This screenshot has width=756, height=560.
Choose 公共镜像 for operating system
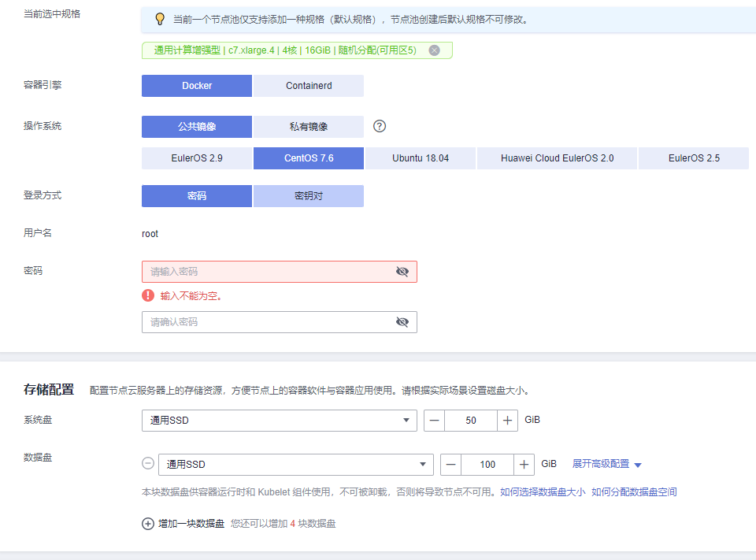(197, 126)
